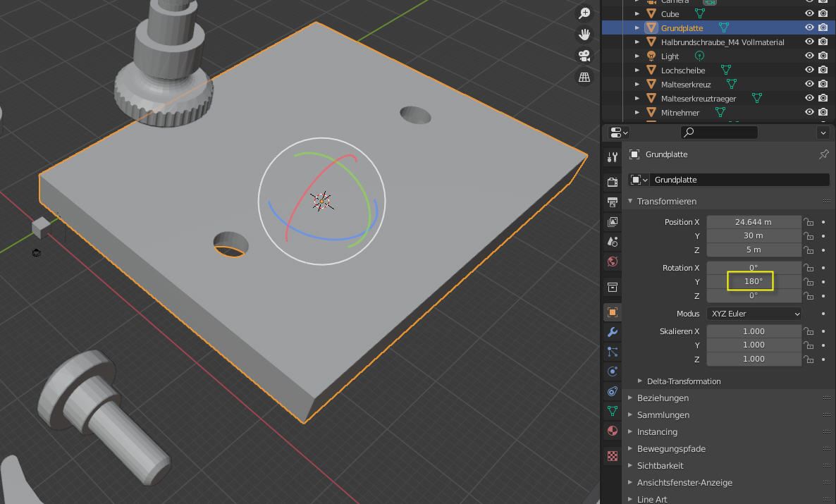Open the Tool properties tab

[x=613, y=156]
